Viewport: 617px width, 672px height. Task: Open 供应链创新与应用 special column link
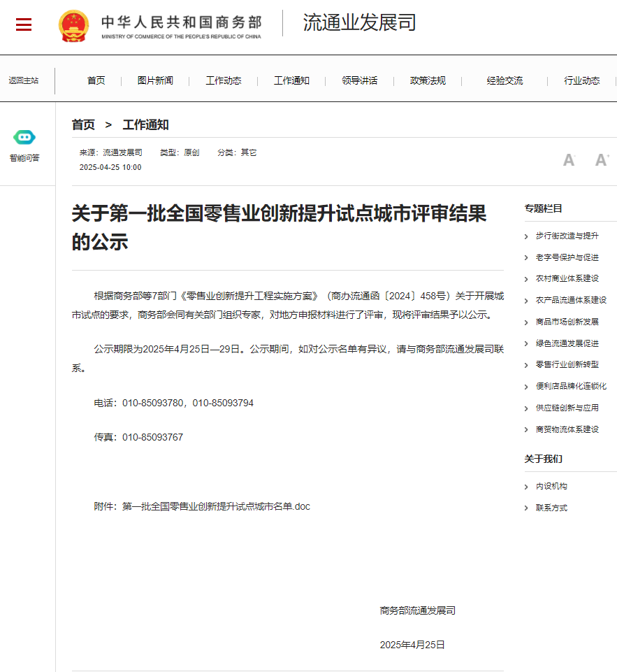click(x=567, y=408)
